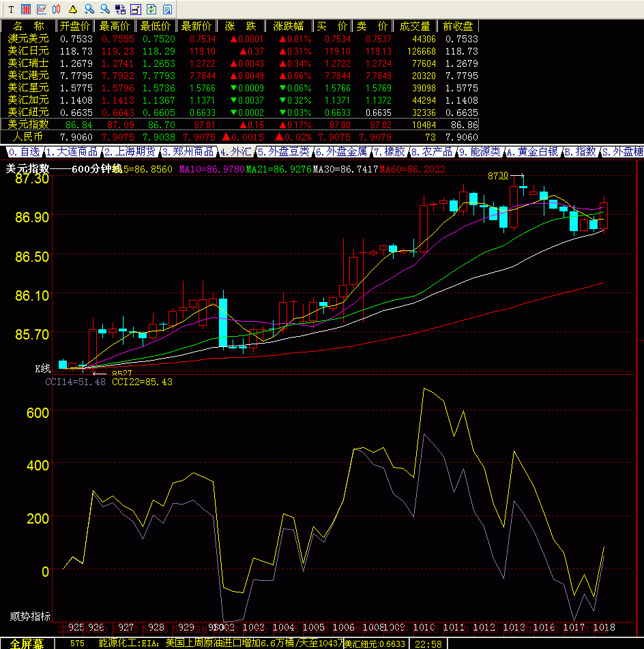Zoom out with the minus magnifier
Image resolution: width=644 pixels, height=649 pixels.
pyautogui.click(x=105, y=9)
